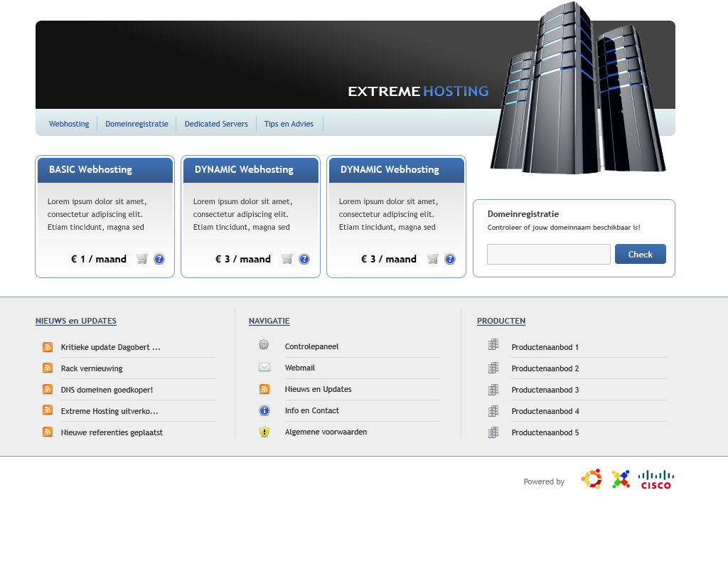This screenshot has height=569, width=728.
Task: Open the Tips en Advies menu item
Action: [x=289, y=124]
